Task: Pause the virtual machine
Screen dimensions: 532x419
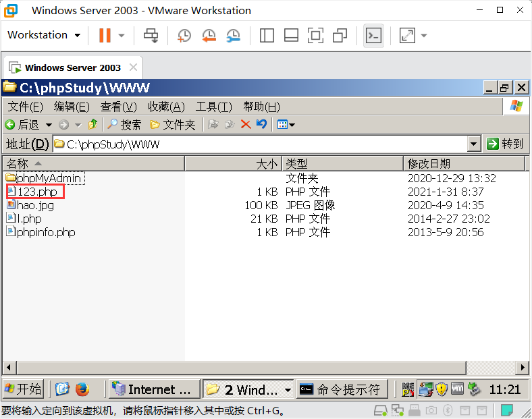Action: (x=105, y=35)
